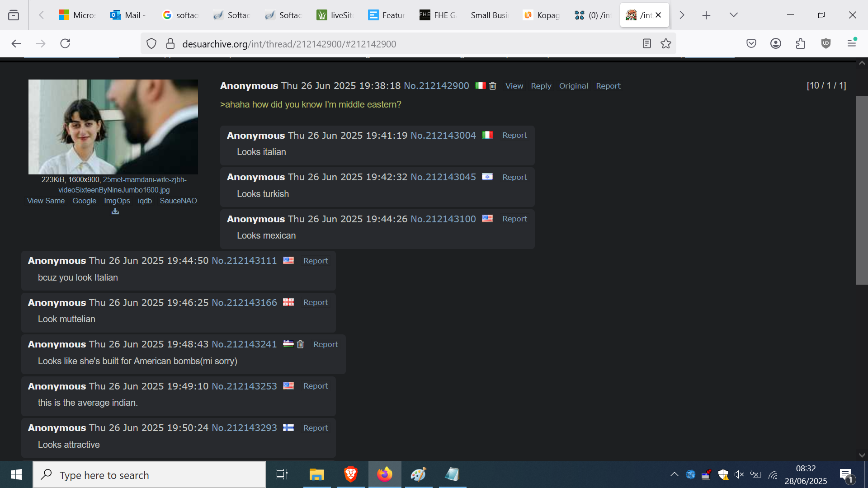This screenshot has width=868, height=488.
Task: Open the Windows Start menu
Action: 16,474
